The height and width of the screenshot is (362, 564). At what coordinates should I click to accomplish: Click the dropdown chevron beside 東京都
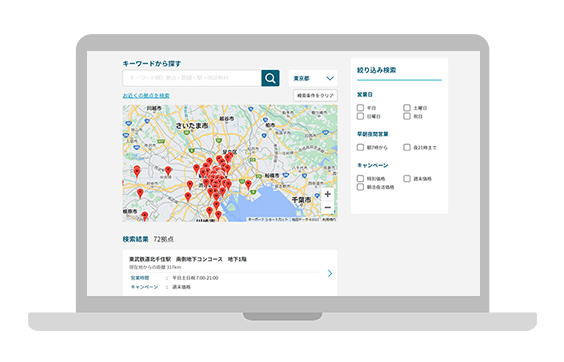[330, 78]
